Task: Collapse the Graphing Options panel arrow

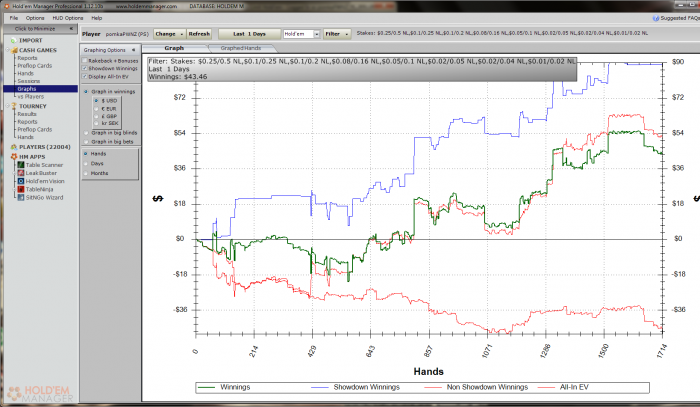Action: pyautogui.click(x=133, y=50)
